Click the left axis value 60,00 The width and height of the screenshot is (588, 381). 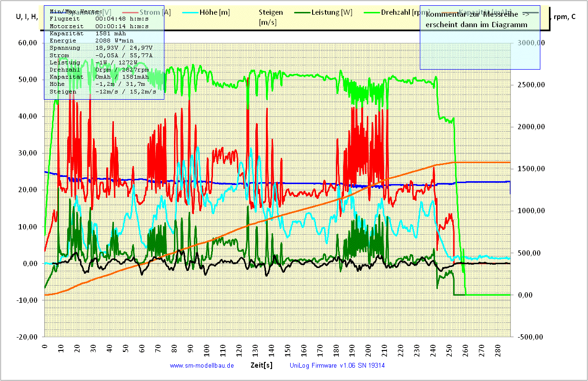[x=28, y=43]
